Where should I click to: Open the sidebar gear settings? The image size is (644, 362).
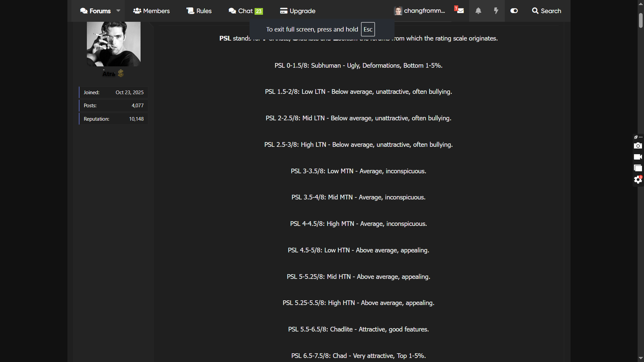pyautogui.click(x=638, y=180)
